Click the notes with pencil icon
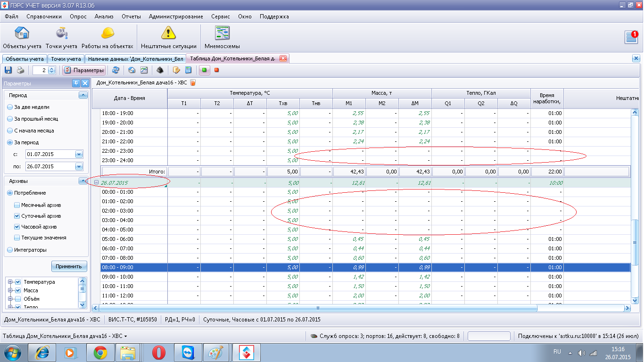The height and width of the screenshot is (362, 644). [176, 70]
